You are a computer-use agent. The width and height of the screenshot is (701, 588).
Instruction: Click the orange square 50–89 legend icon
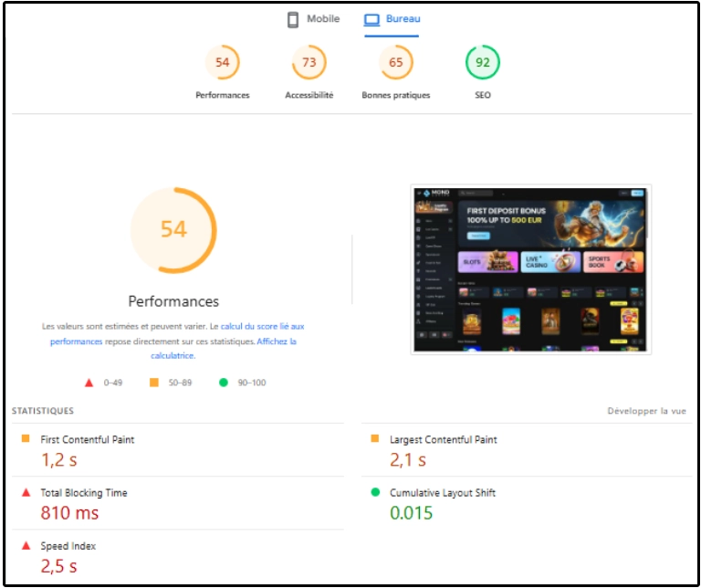click(x=154, y=383)
